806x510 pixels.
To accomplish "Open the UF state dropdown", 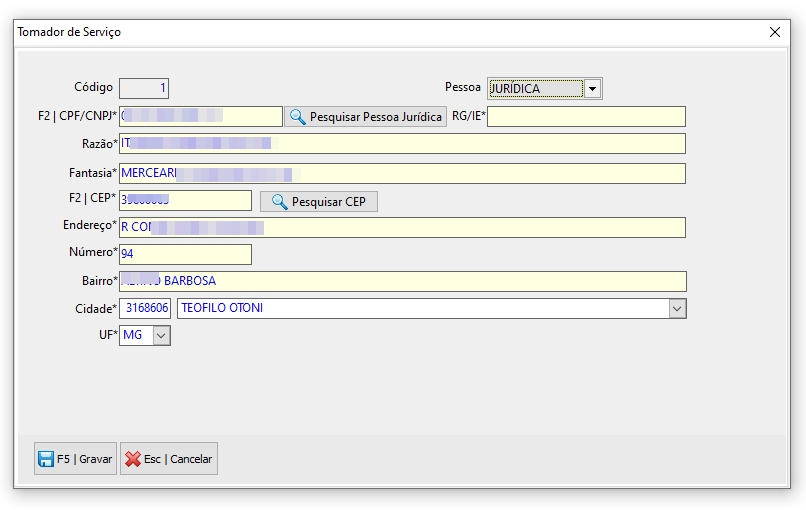I will [x=161, y=336].
